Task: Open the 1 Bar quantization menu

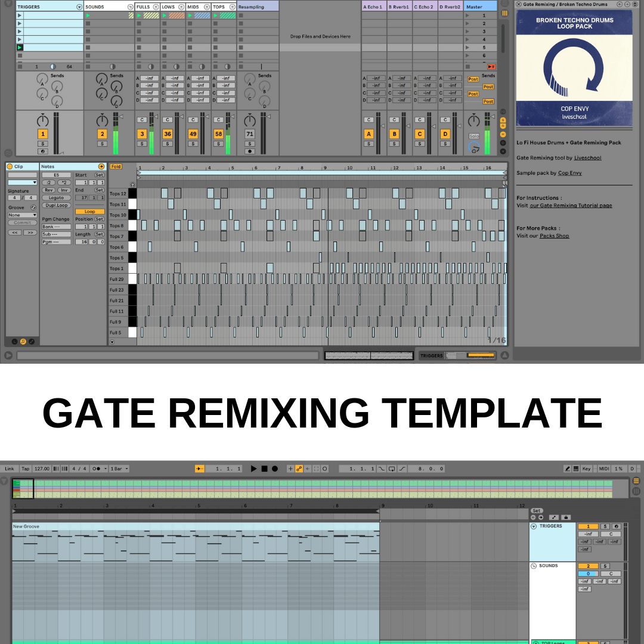Action: [119, 469]
